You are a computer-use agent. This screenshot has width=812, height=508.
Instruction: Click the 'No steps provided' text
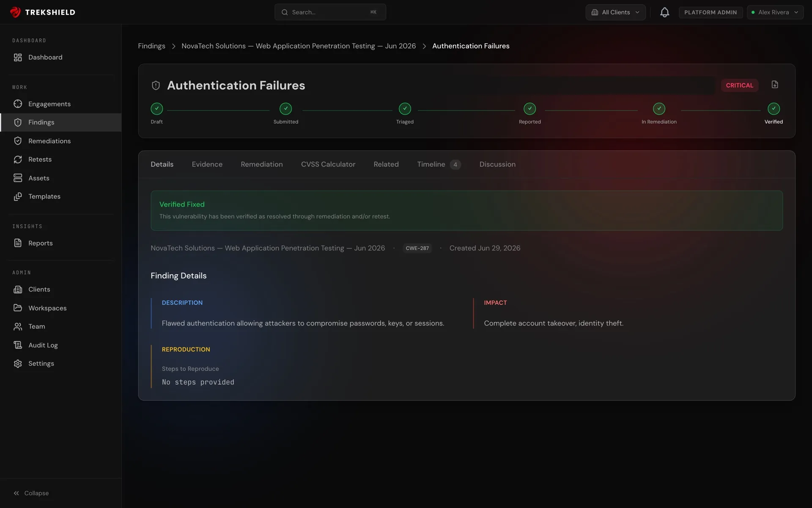pos(198,382)
